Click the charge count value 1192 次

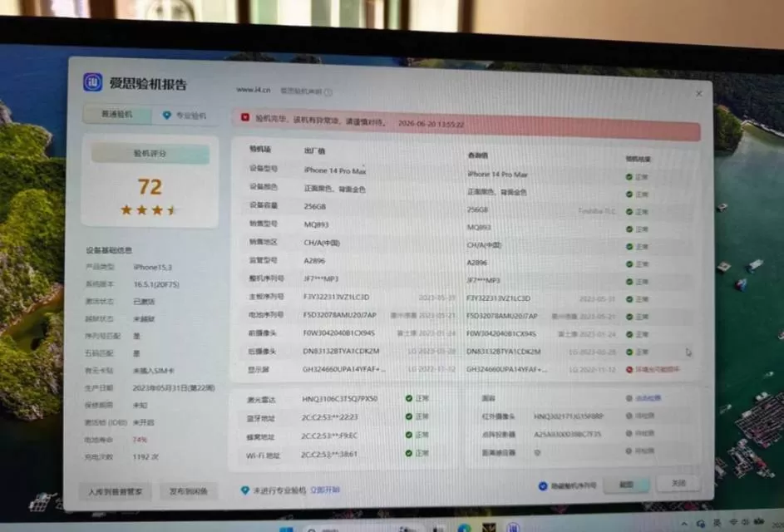pos(145,457)
